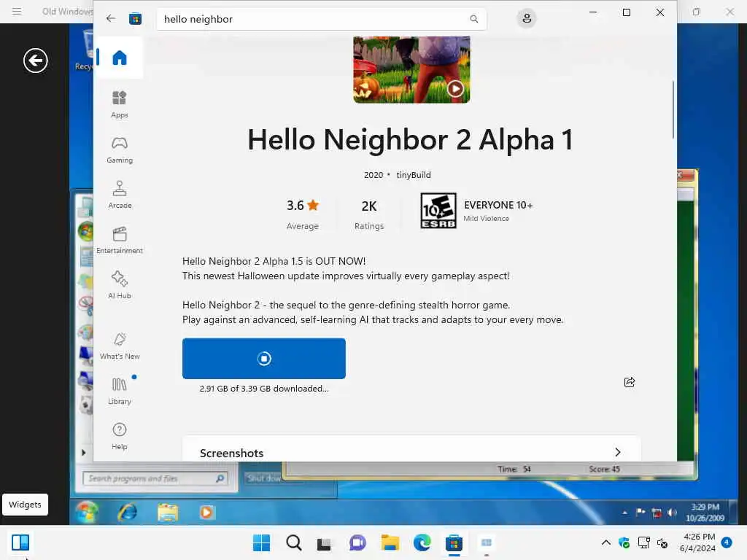Viewport: 747px width, 560px height.
Task: Click the Windows 11 clock 4:26 PM
Action: (698, 542)
